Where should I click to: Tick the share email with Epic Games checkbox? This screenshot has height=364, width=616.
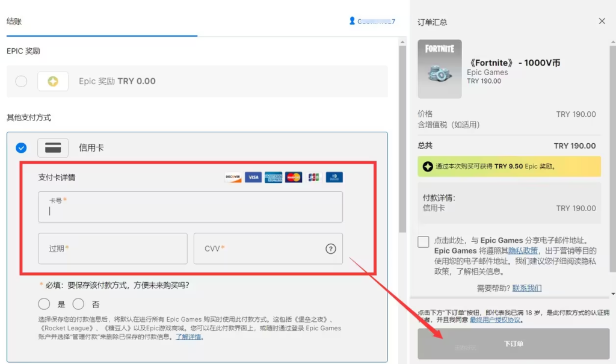[x=423, y=242]
